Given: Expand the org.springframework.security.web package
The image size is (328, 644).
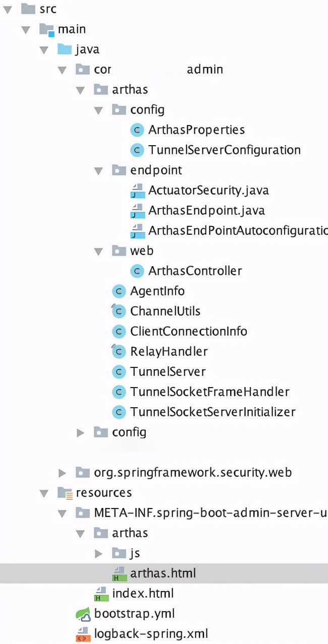Looking at the screenshot, I should point(62,472).
